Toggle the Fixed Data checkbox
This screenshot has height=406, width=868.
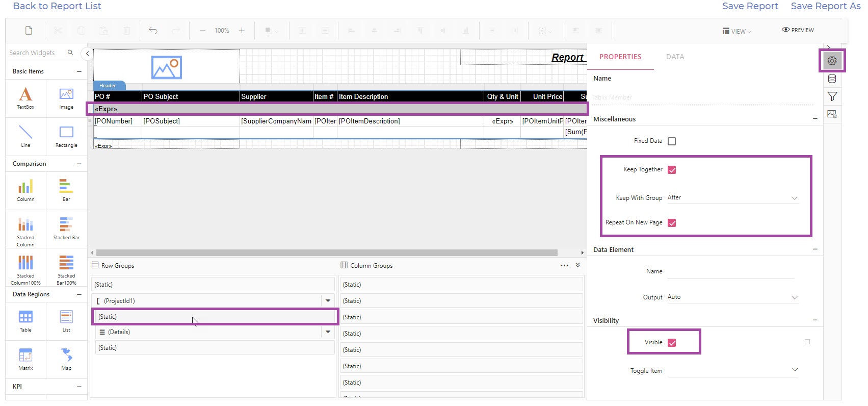(x=672, y=141)
